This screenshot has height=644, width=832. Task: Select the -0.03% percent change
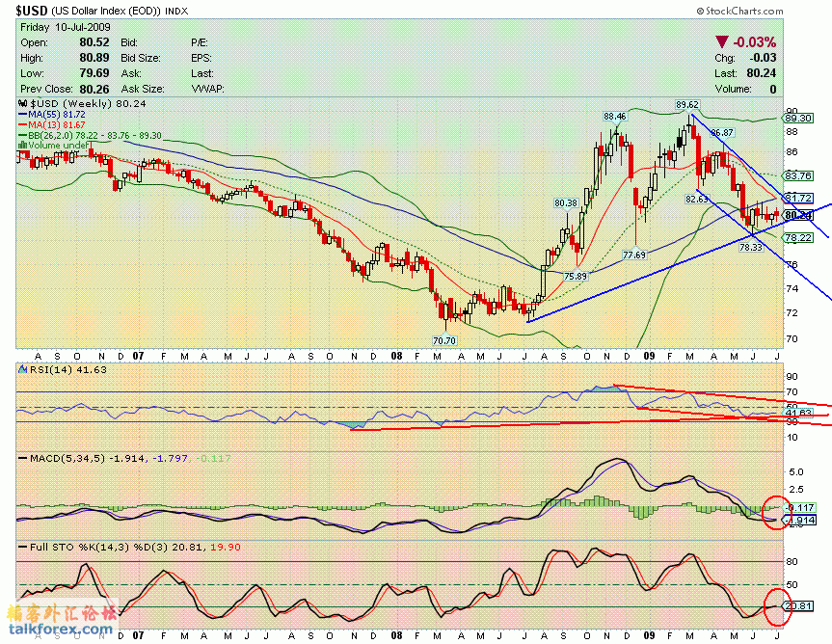tap(755, 41)
